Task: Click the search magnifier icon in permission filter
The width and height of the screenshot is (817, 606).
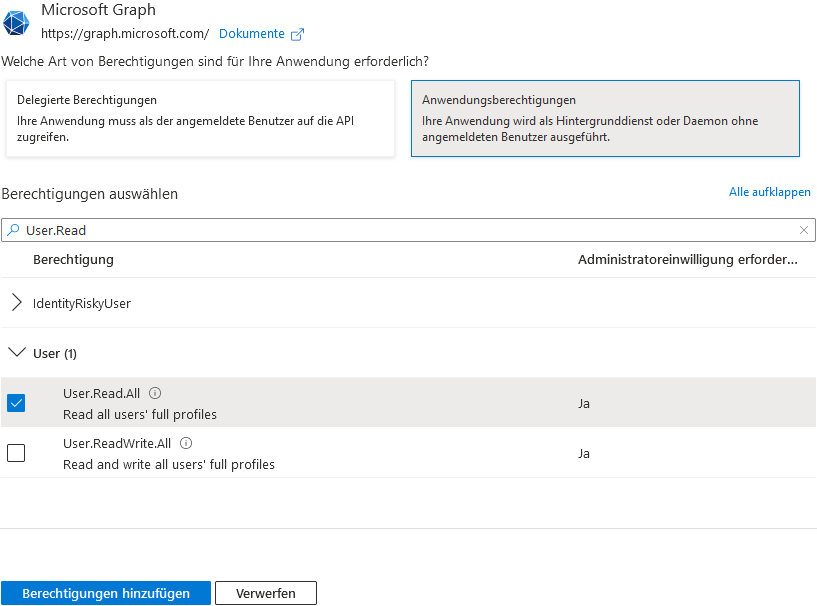Action: 14,230
